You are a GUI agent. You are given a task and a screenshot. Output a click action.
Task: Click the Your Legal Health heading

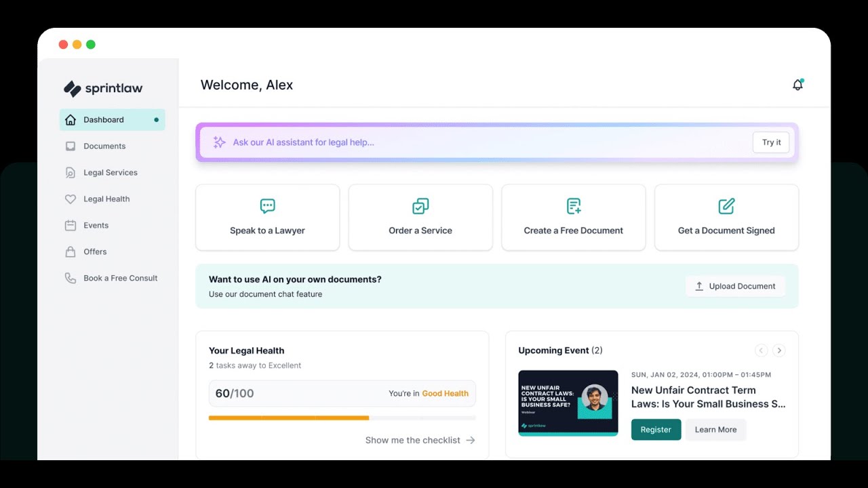(247, 351)
